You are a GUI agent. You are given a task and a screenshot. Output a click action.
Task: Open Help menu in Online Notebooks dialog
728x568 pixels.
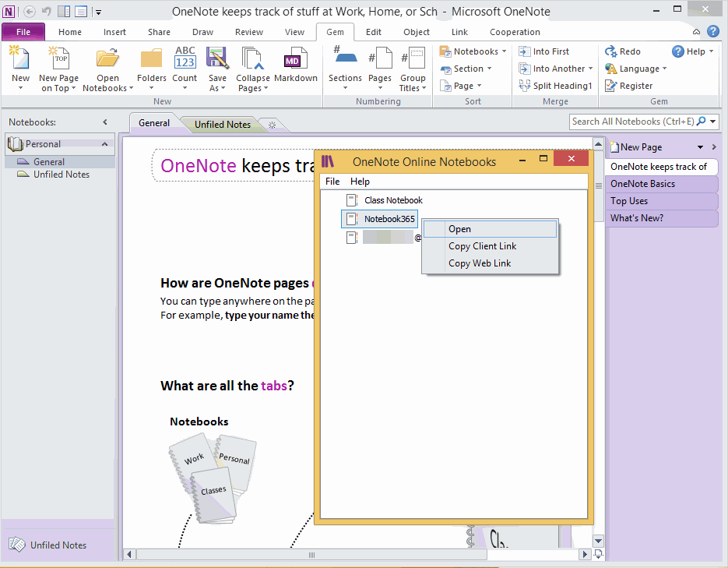pyautogui.click(x=360, y=182)
